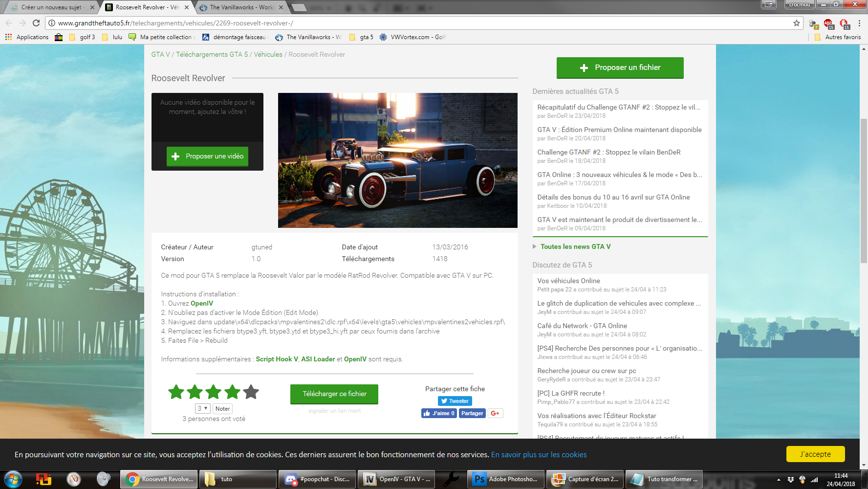Click the Google+ share icon
Viewport: 868px width, 489px height.
tap(495, 413)
